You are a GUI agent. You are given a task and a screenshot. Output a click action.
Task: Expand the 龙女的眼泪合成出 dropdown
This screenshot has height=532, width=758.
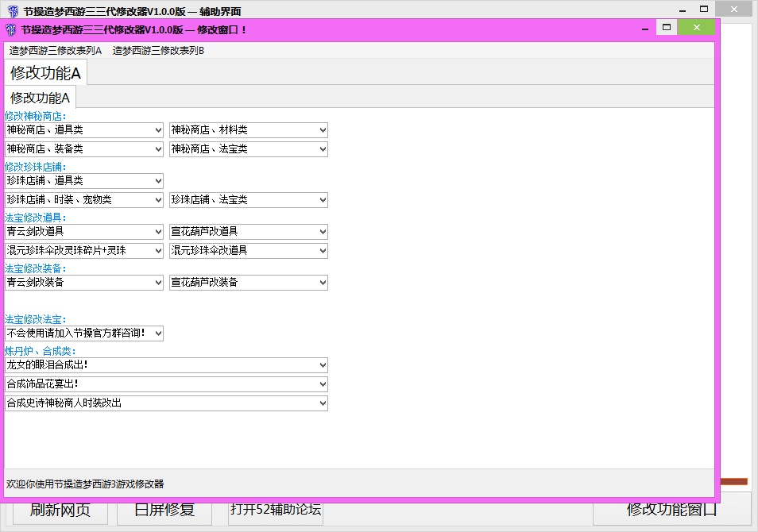pyautogui.click(x=165, y=364)
